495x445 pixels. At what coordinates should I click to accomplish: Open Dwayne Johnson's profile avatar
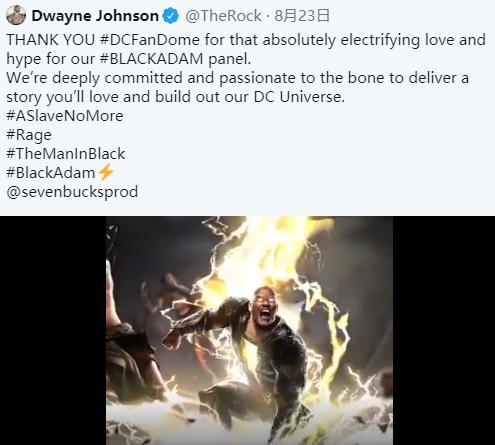pyautogui.click(x=16, y=15)
